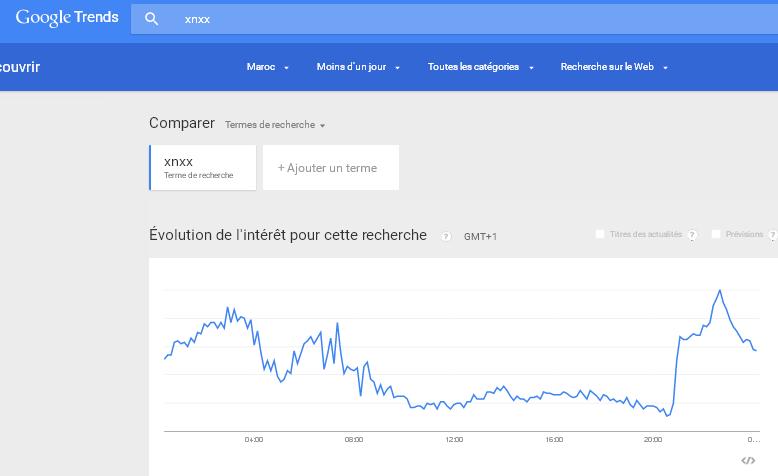Open the Toutes les catégories dropdown
This screenshot has width=778, height=476.
coord(480,67)
